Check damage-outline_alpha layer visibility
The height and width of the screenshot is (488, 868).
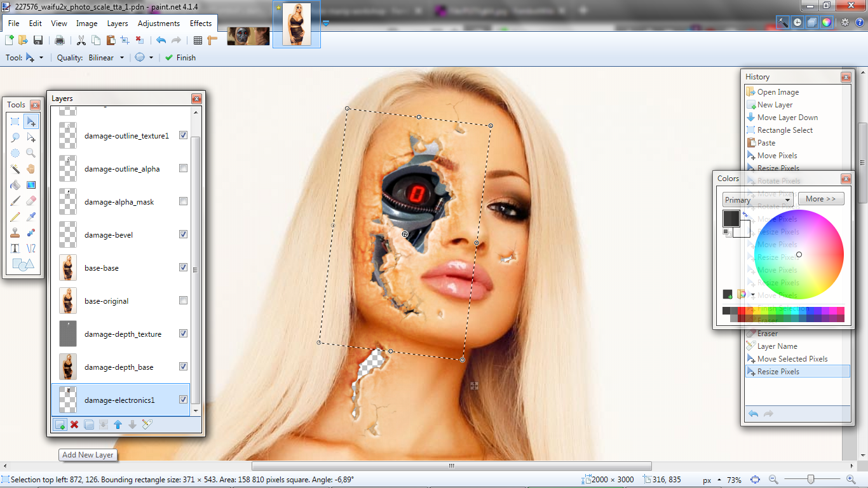183,168
